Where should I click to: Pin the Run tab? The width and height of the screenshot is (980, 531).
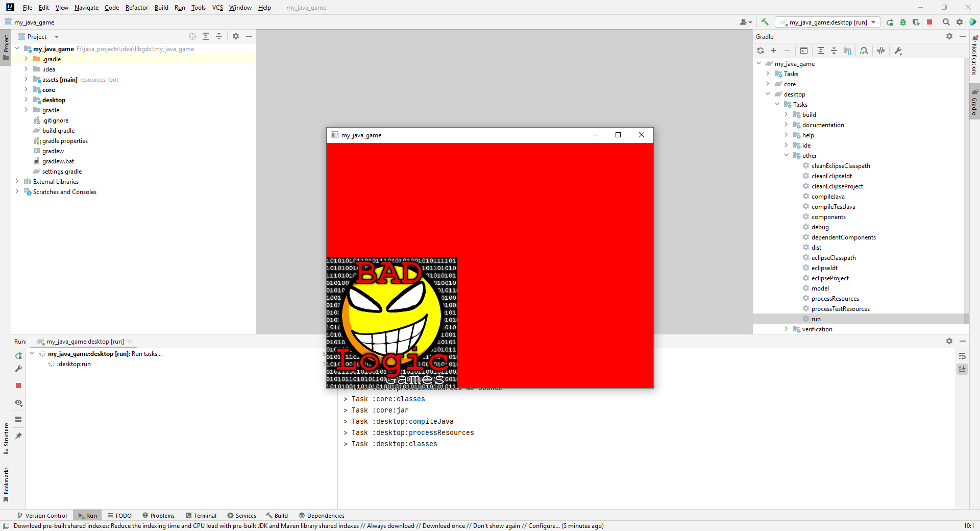[18, 436]
